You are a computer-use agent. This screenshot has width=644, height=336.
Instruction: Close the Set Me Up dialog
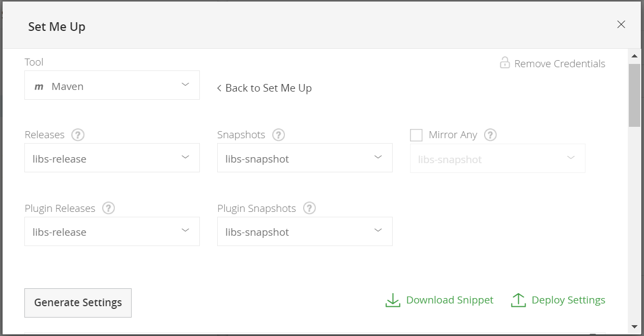[x=621, y=24]
